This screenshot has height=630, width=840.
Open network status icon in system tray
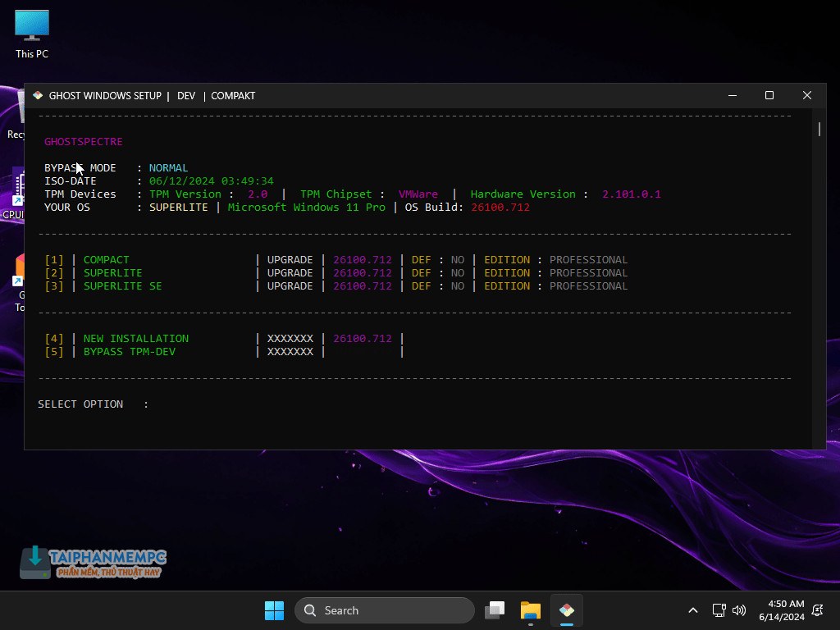pyautogui.click(x=719, y=610)
